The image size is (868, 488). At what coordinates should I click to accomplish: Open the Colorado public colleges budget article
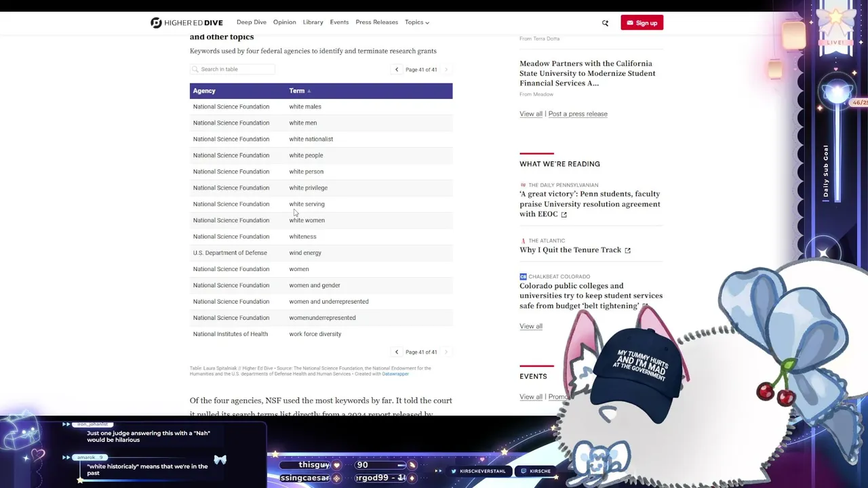tap(591, 296)
